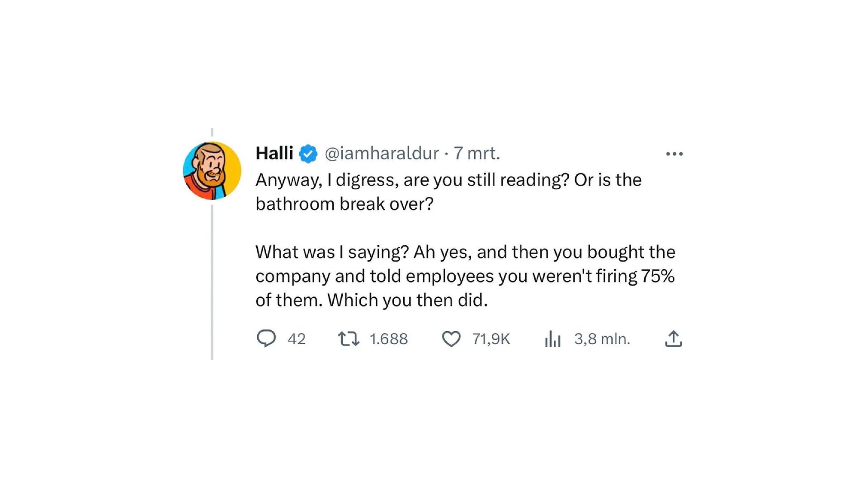The width and height of the screenshot is (868, 488).
Task: Share the tweet with the upload icon
Action: [673, 338]
